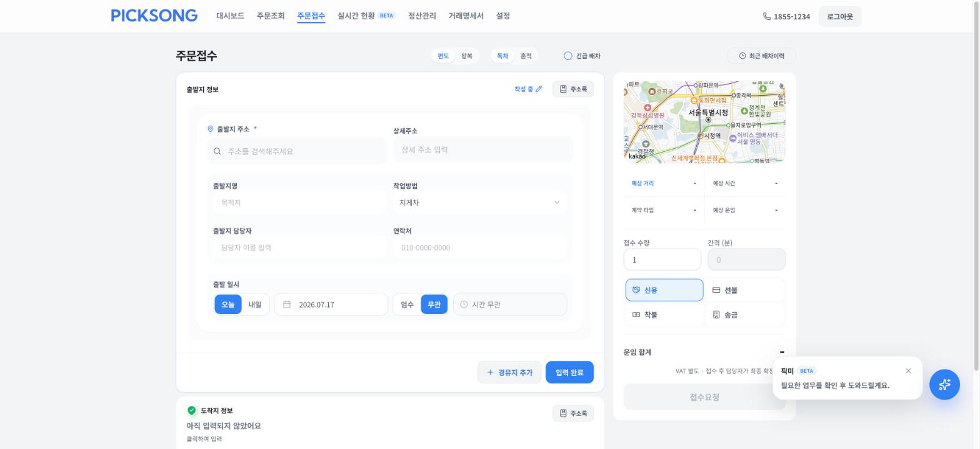Select 왕복 trip type
The image size is (980, 449).
pyautogui.click(x=467, y=56)
